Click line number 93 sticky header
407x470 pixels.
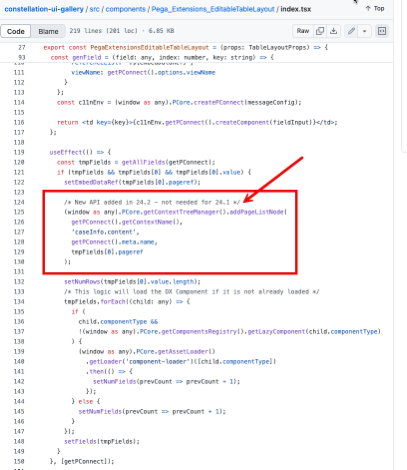point(22,57)
